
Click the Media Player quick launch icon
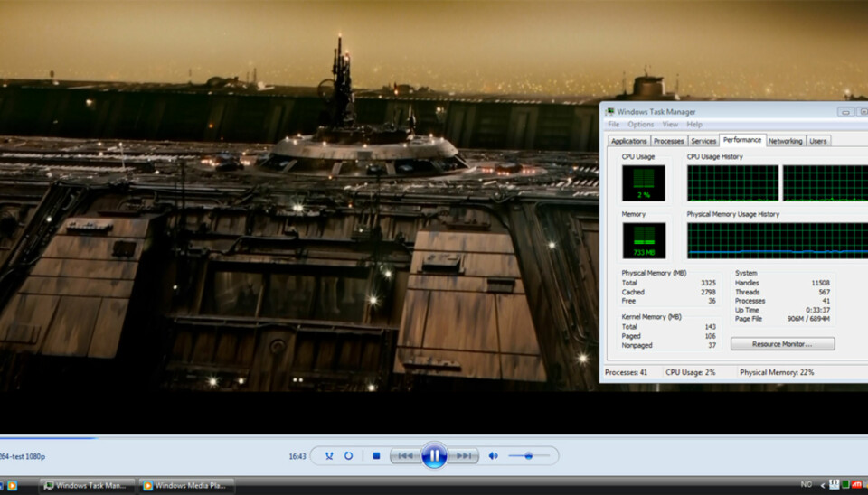pos(12,486)
